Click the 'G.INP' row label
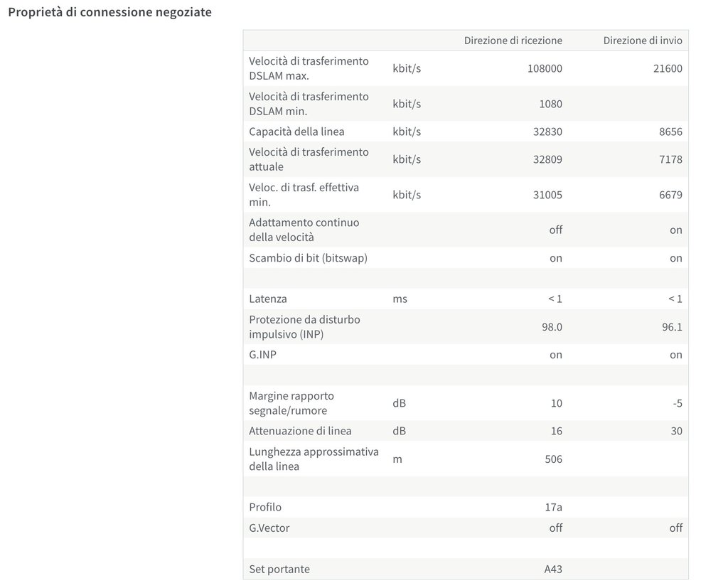This screenshot has width=728, height=588. [x=263, y=355]
